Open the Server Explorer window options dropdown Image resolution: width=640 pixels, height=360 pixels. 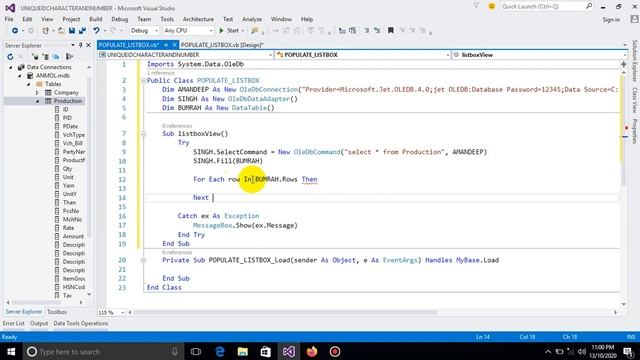(x=73, y=45)
